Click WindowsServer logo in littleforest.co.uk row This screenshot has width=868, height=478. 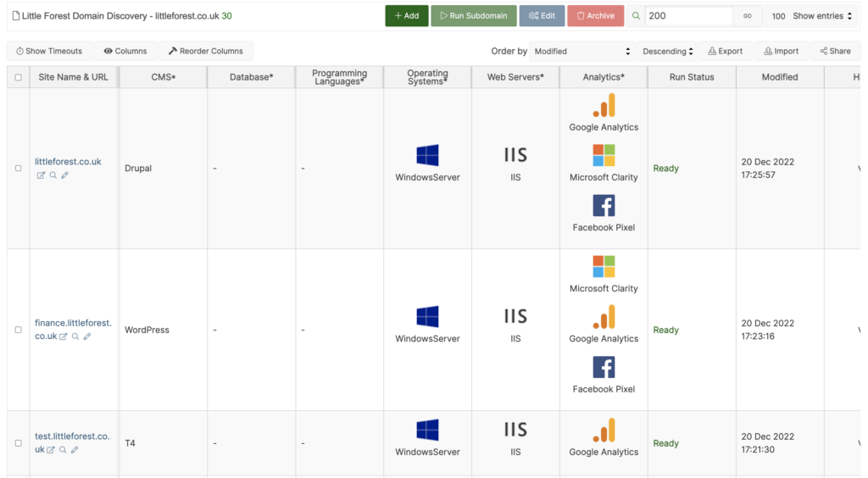click(x=427, y=155)
